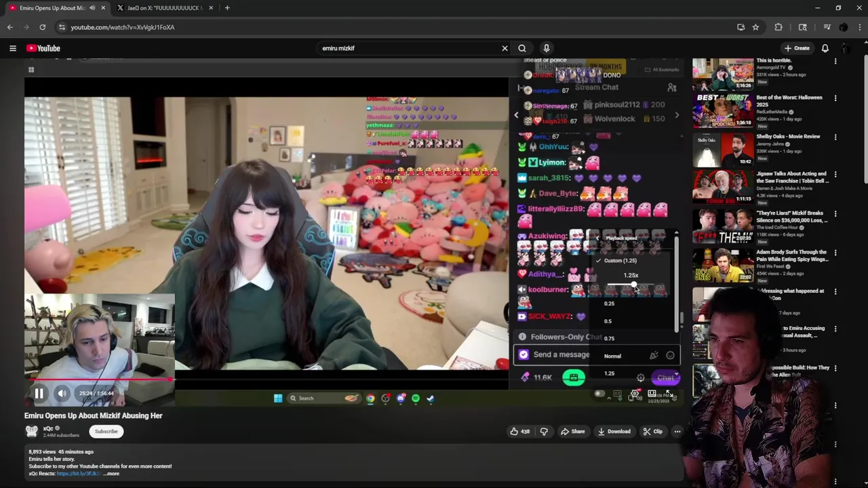Toggle theater mode in player
The width and height of the screenshot is (868, 488).
pyautogui.click(x=652, y=394)
